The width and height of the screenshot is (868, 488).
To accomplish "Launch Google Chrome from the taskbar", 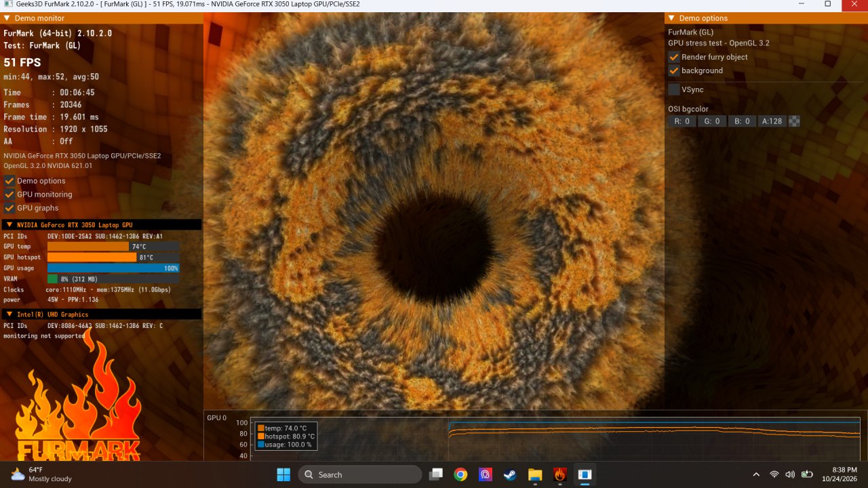I will (460, 474).
